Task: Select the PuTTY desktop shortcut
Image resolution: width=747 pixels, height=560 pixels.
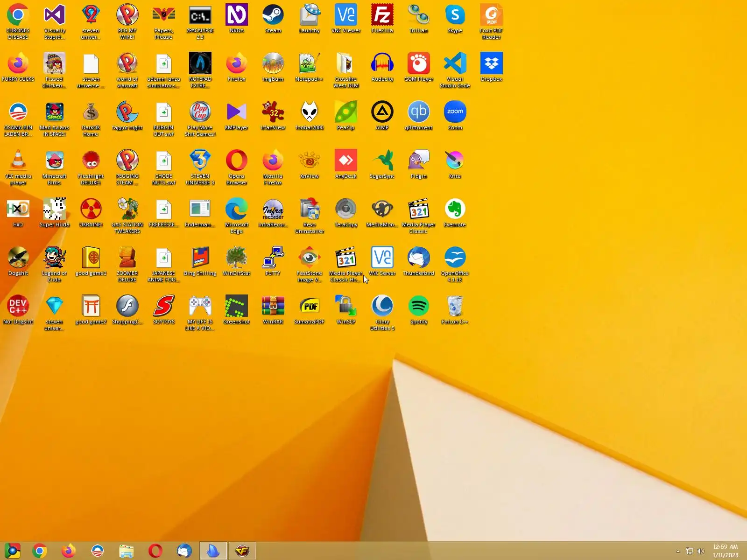Action: click(x=273, y=262)
